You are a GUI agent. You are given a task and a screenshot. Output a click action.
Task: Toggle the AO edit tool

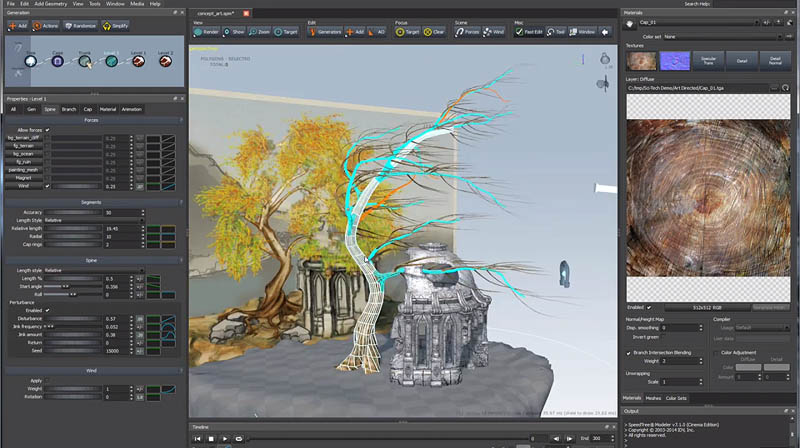(x=377, y=32)
